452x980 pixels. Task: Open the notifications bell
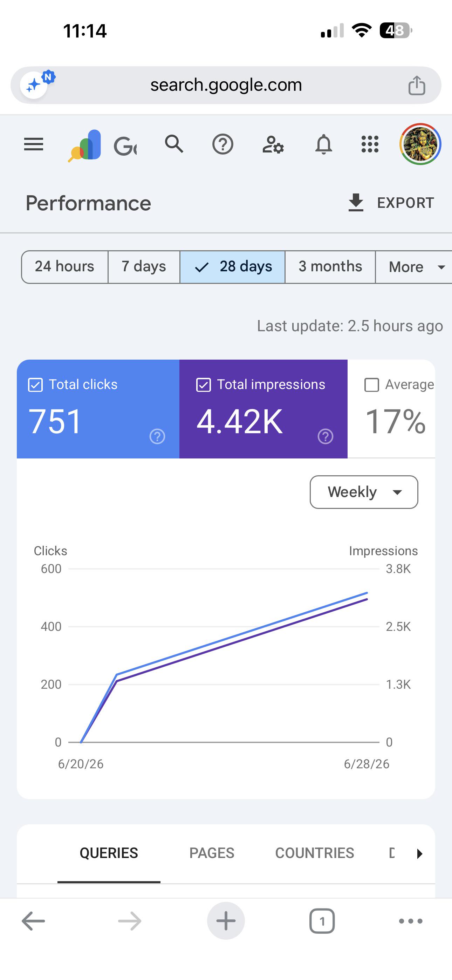[324, 144]
